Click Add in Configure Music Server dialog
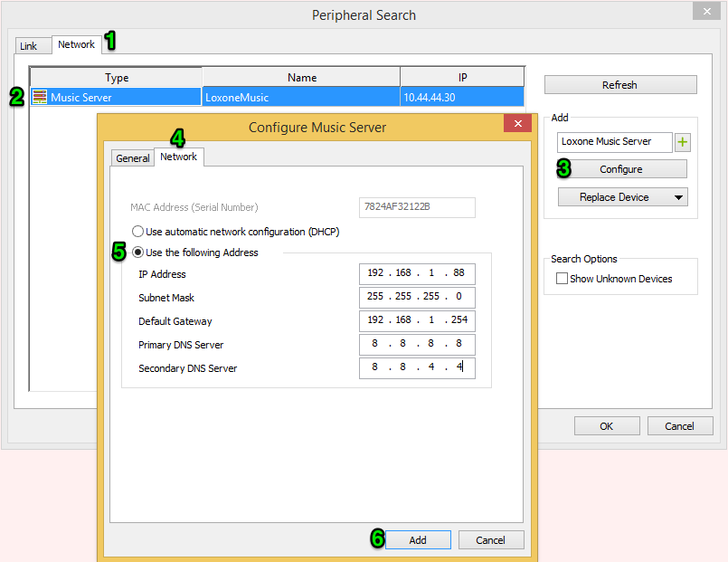The image size is (728, 562). (418, 539)
